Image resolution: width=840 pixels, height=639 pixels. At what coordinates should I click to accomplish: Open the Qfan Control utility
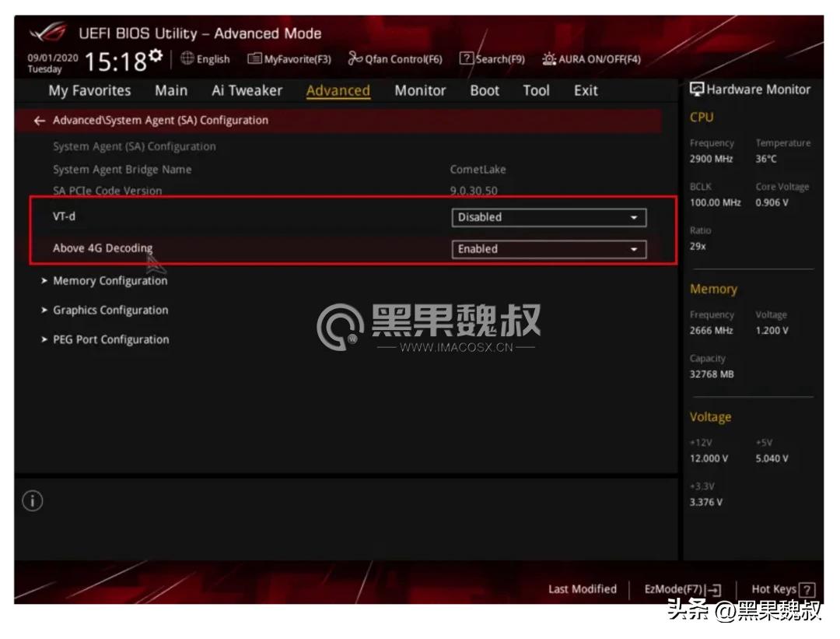tap(397, 58)
